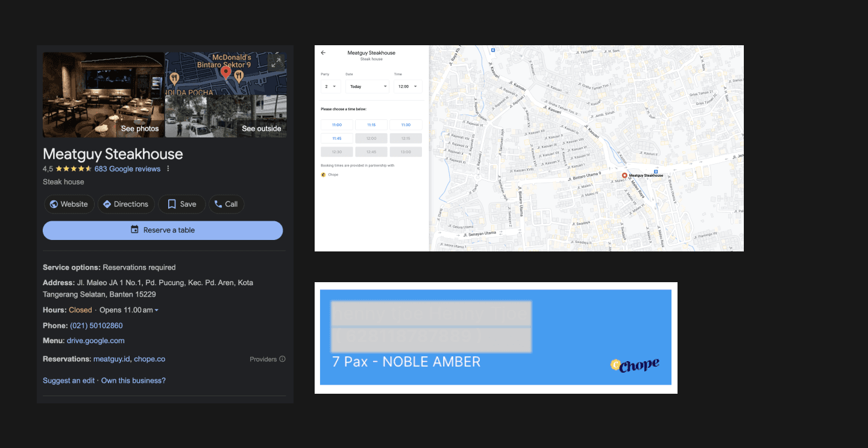Open the Time dropdown showing 12:00
This screenshot has height=448, width=868.
[408, 86]
